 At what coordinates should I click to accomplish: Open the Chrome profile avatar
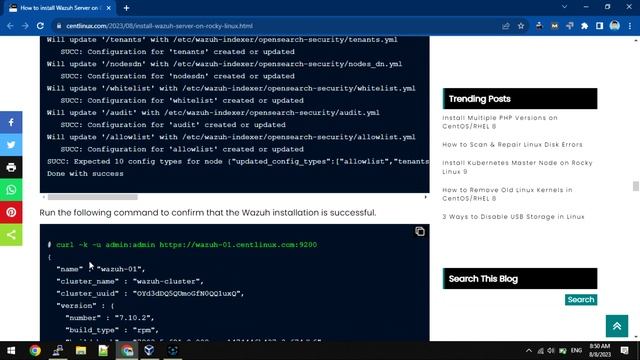coord(615,26)
